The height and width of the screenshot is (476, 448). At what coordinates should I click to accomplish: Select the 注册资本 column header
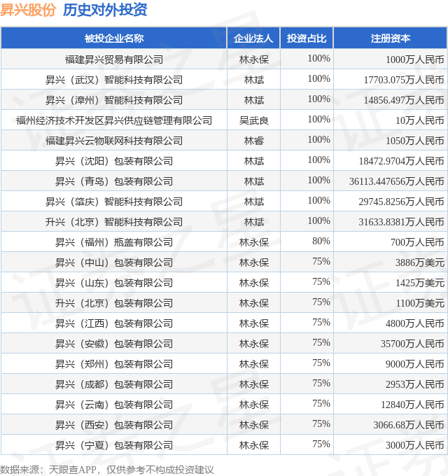pyautogui.click(x=391, y=38)
